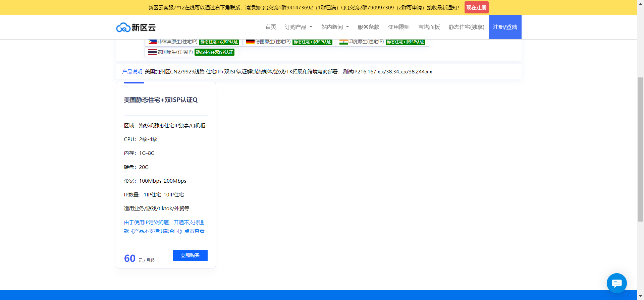Expand the 订购产品 dropdown menu
This screenshot has height=300, width=644.
click(x=299, y=27)
